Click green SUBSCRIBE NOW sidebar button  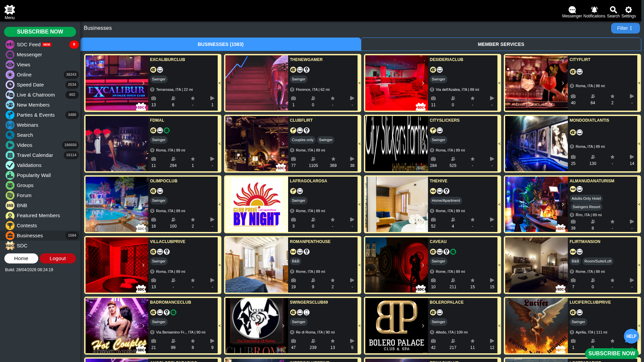tap(40, 32)
